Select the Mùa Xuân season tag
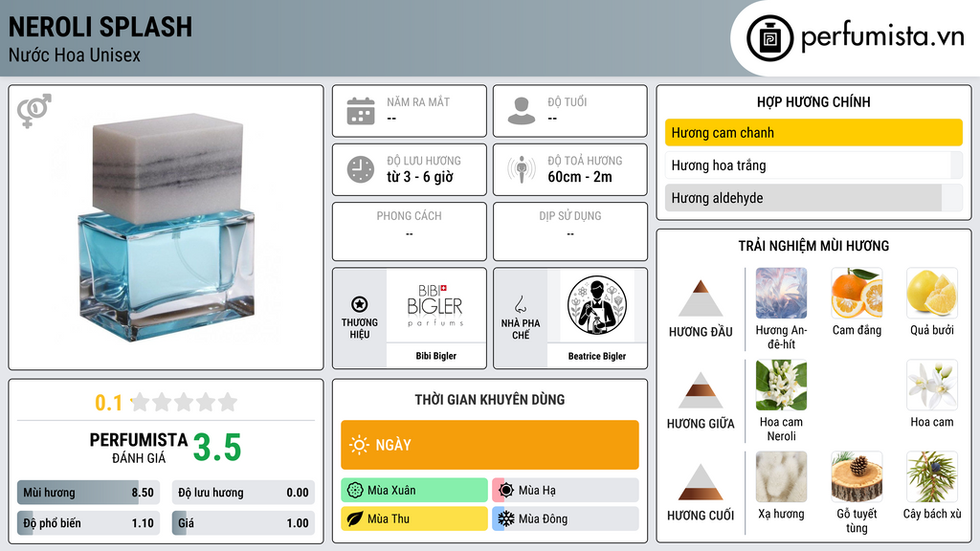The height and width of the screenshot is (551, 980). [413, 490]
